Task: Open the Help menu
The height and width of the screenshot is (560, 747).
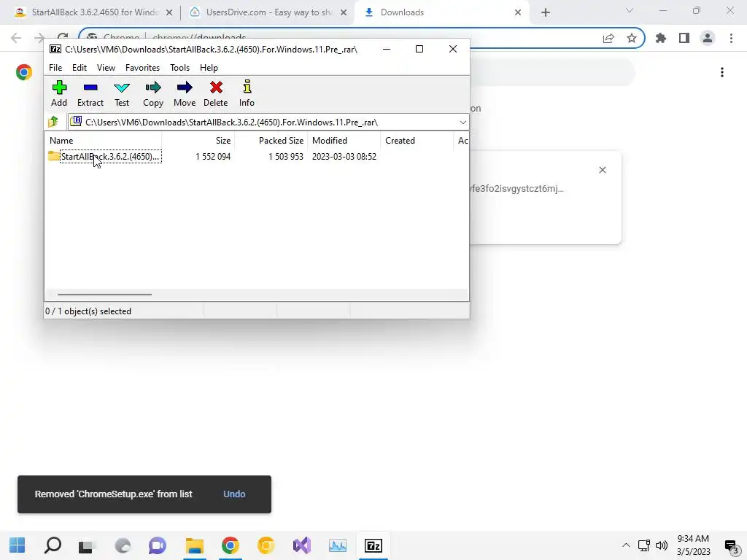Action: tap(209, 68)
